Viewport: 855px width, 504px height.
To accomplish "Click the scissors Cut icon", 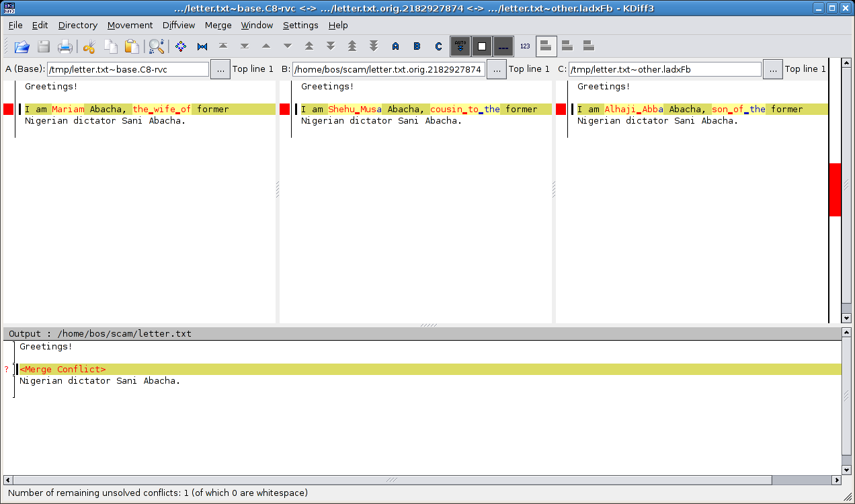I will click(x=89, y=46).
